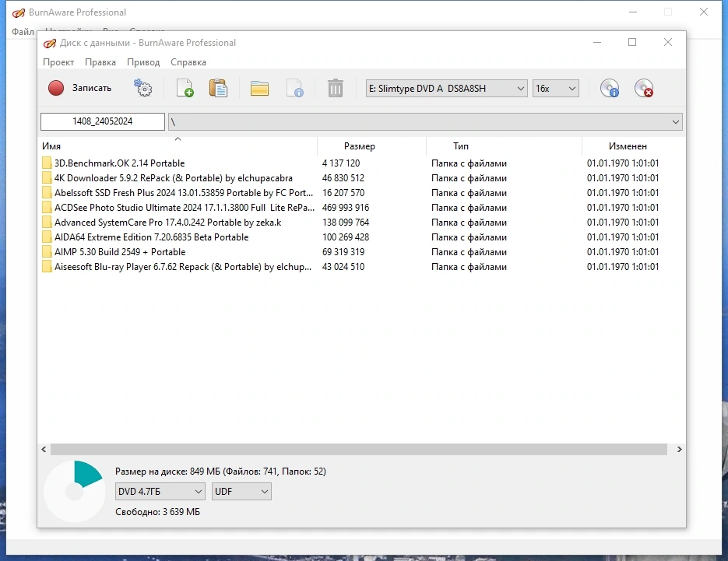Click BurnAware app icon in Диск с данными title

click(49, 43)
